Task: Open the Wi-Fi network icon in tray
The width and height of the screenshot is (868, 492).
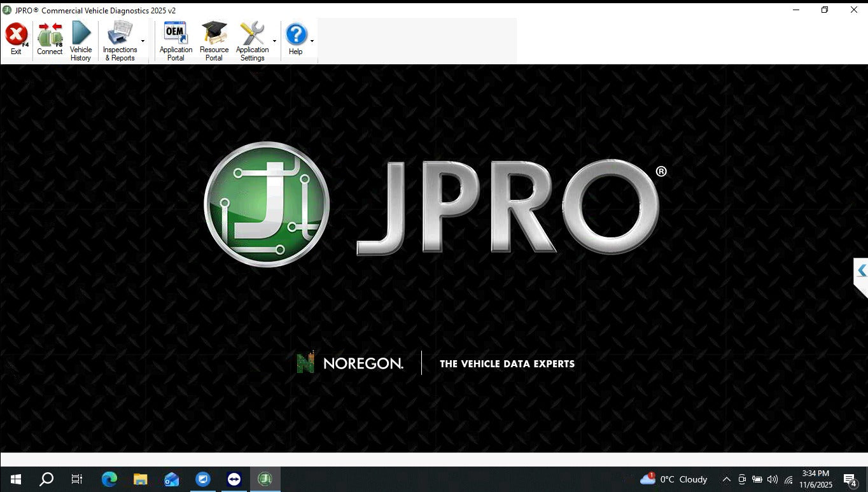Action: point(788,479)
